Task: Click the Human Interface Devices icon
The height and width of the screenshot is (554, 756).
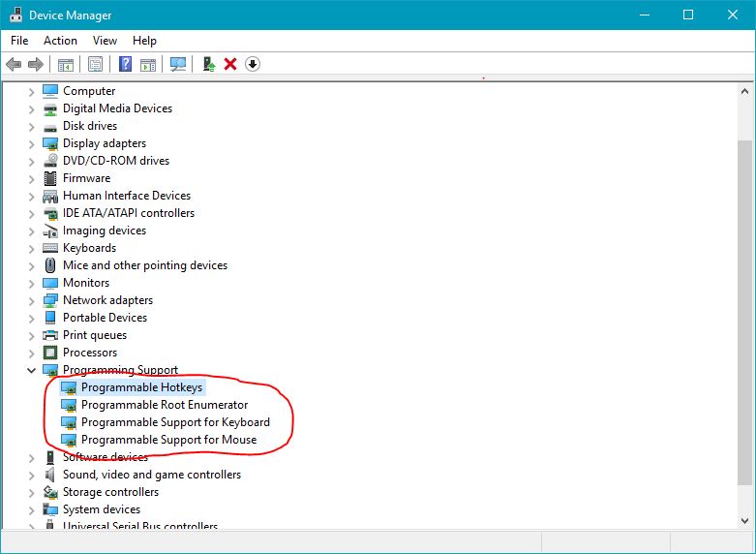Action: click(50, 196)
